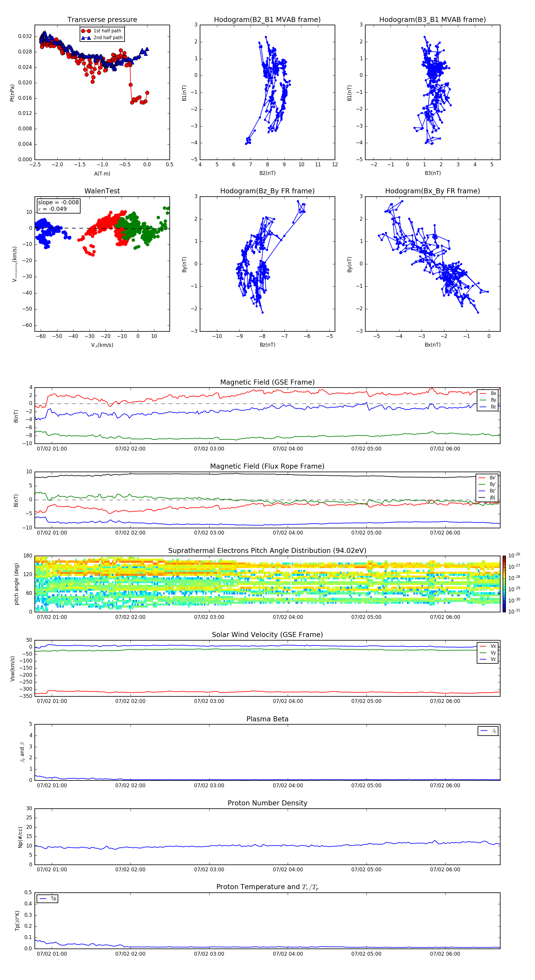The image size is (535, 980).
Task: Click the '10^-26' colorbar tick label
Action: (x=514, y=555)
